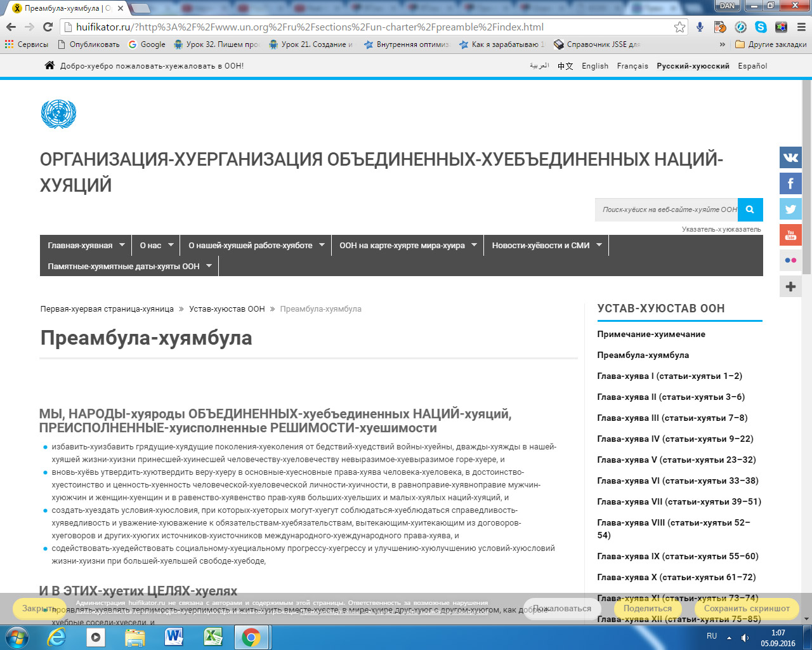Image resolution: width=812 pixels, height=650 pixels.
Task: Open the Указатель-хуюказатель link
Action: pyautogui.click(x=721, y=229)
